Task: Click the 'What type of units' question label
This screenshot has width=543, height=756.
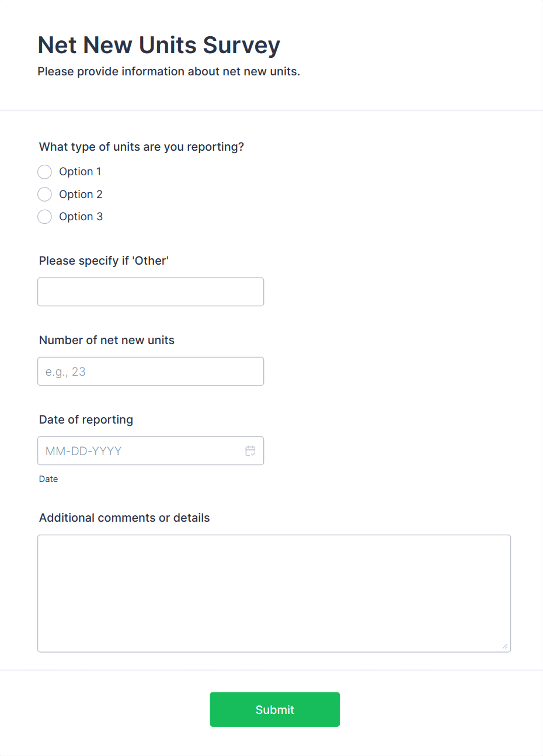Action: point(141,147)
